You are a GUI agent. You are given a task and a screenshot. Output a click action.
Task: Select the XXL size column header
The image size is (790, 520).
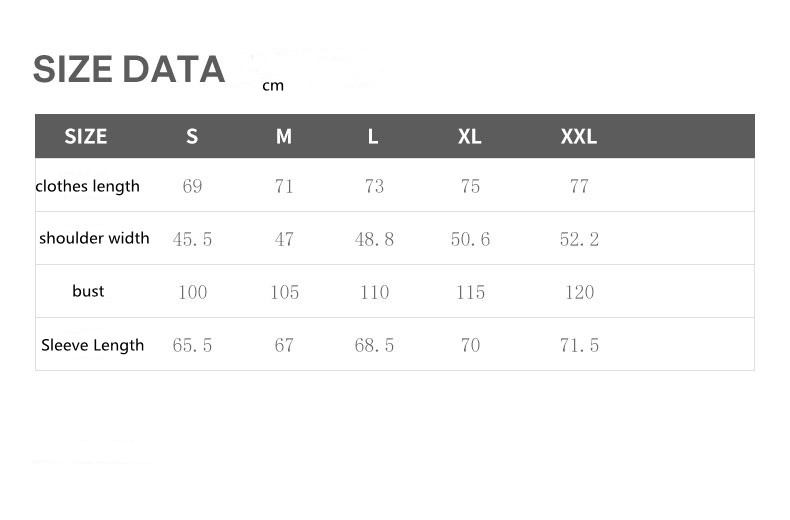579,137
